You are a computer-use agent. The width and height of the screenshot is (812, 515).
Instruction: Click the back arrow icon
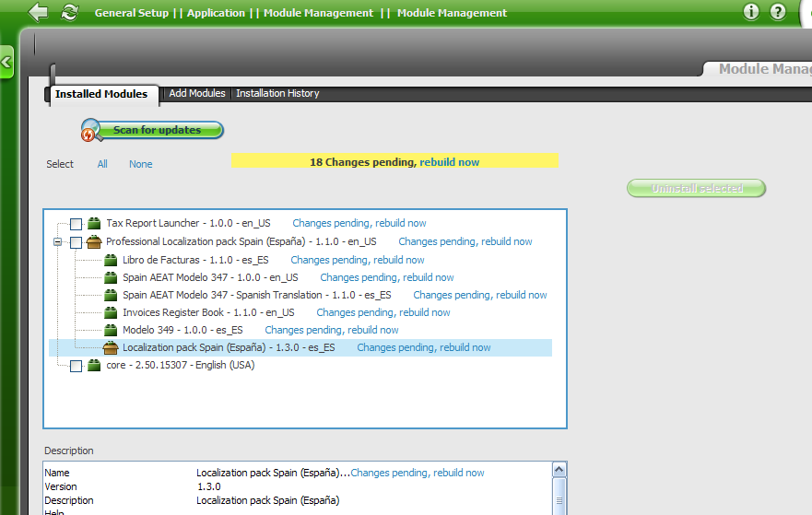pyautogui.click(x=38, y=12)
